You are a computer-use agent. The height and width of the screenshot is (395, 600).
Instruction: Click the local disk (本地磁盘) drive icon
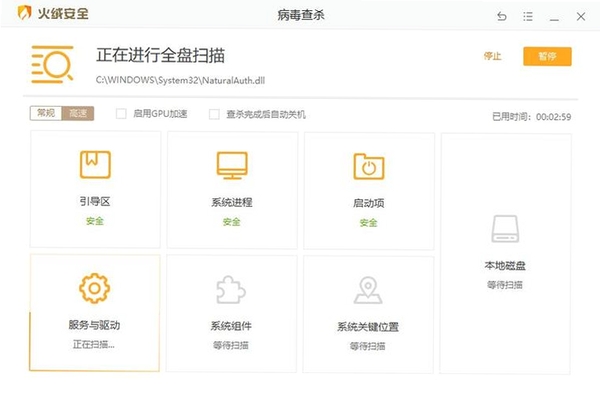505,229
